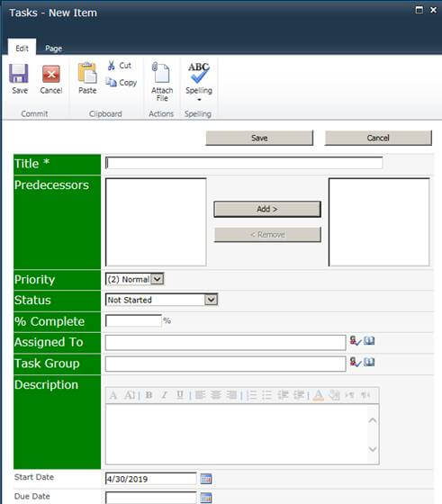Click the Cut scissors icon

tap(112, 65)
